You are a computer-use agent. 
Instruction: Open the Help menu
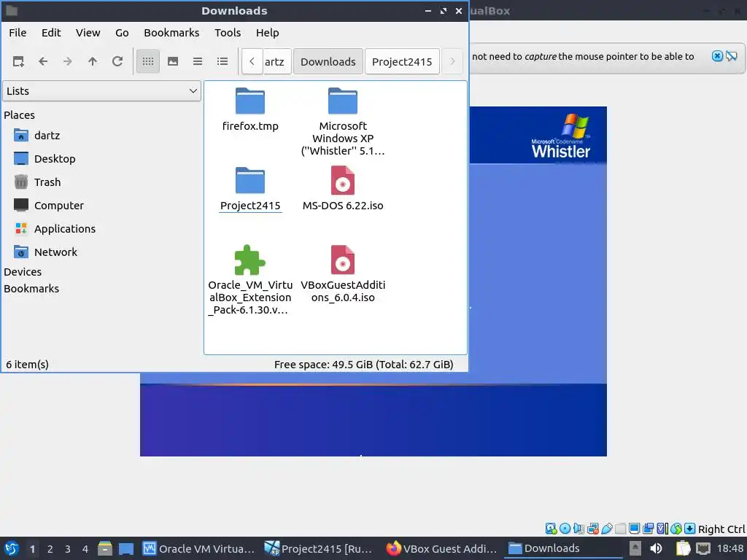pyautogui.click(x=267, y=33)
